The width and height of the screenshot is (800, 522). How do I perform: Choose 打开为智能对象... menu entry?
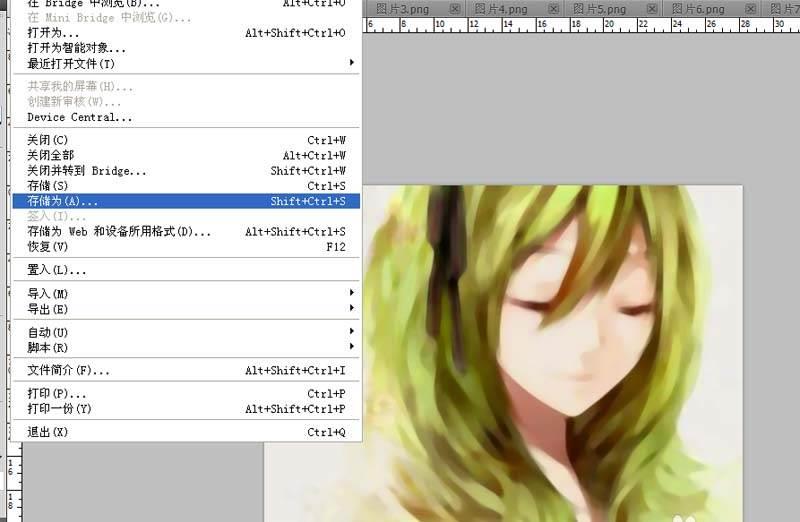coord(186,48)
